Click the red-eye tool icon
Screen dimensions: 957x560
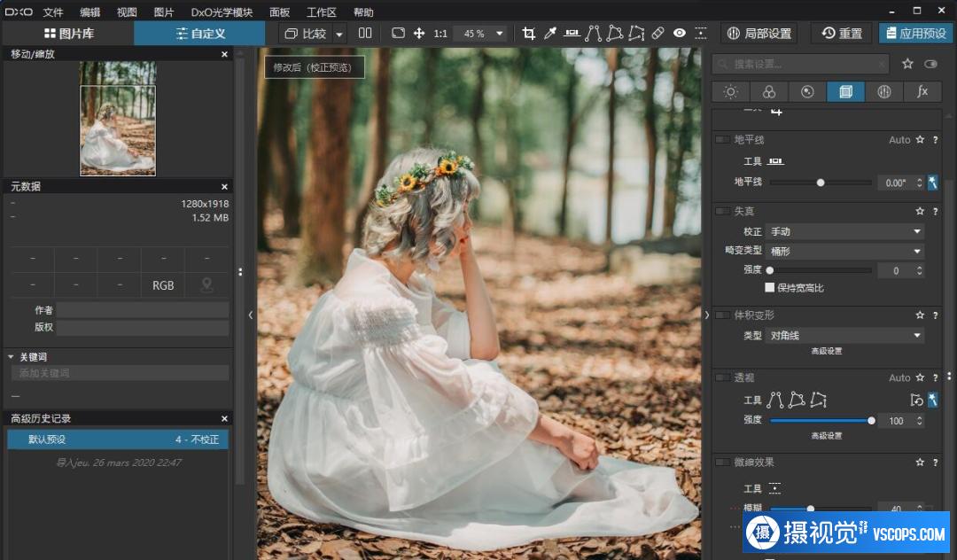pos(680,34)
